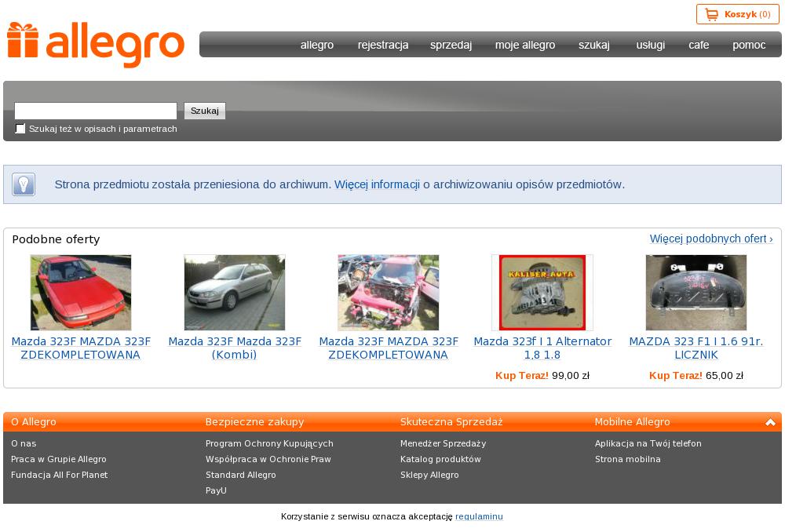Click 'O nas' footer link
Screen dimensions: 785x532
[x=24, y=443]
